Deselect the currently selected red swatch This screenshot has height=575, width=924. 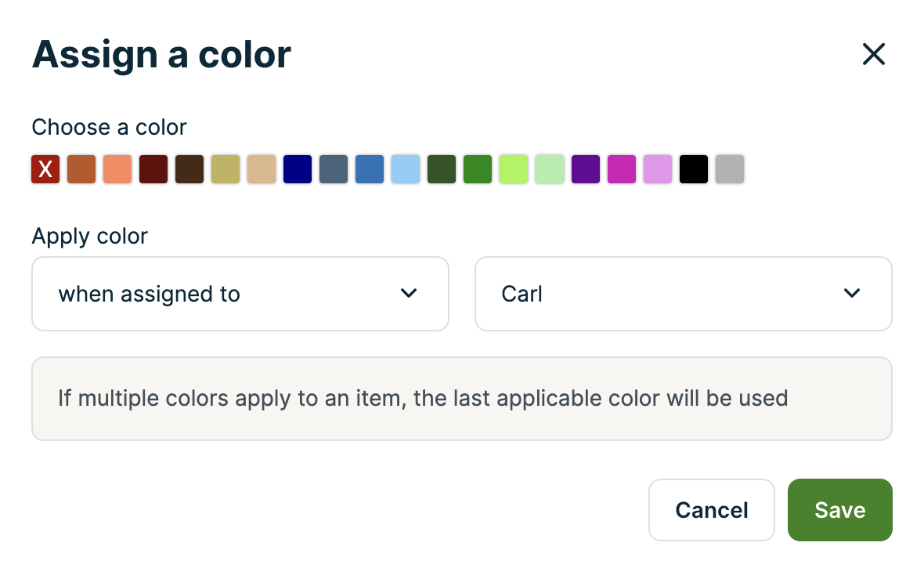click(x=45, y=168)
